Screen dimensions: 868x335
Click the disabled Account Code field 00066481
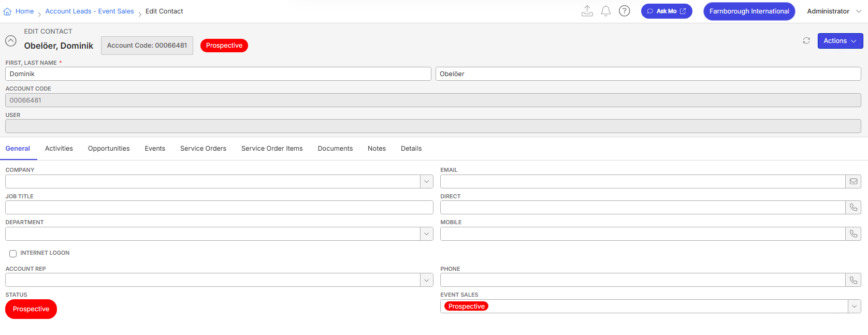click(x=433, y=100)
